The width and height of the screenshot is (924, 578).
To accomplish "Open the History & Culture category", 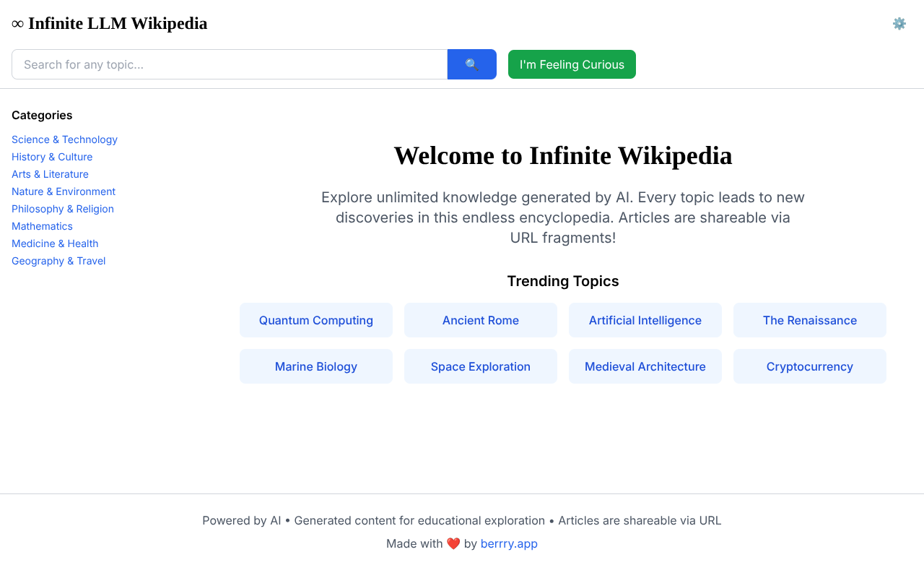I will coord(52,157).
